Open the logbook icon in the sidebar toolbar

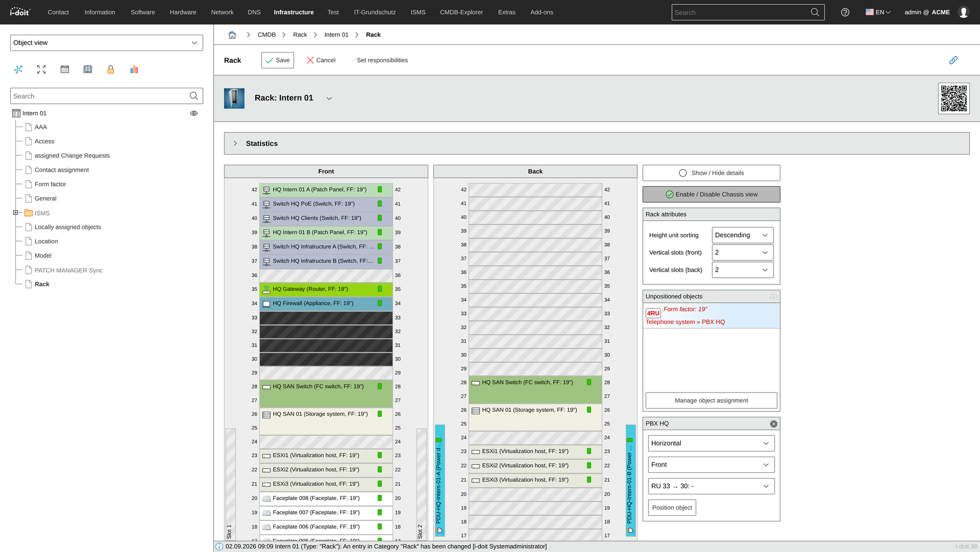(x=88, y=69)
